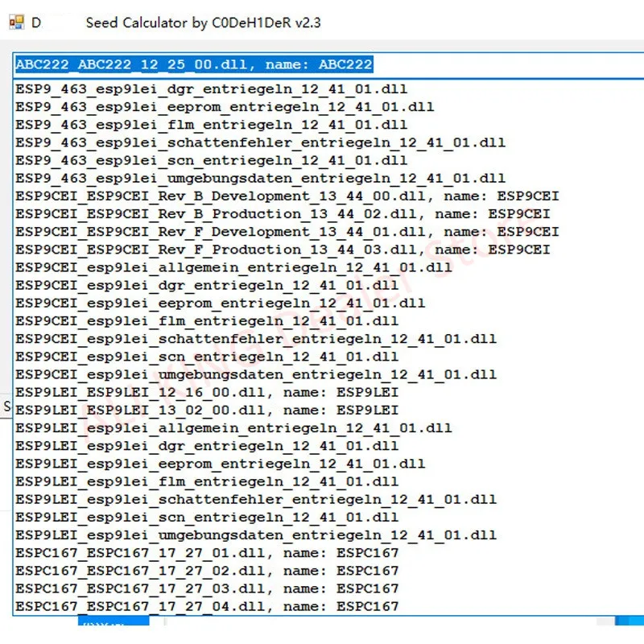Select the highlighted ABC222_ABC222_12_25_00.dll combo box field
Viewport: 644px width, 644px height.
pos(328,65)
